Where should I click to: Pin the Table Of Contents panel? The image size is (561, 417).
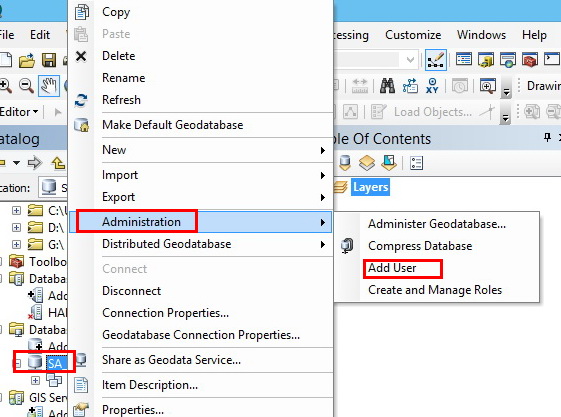pyautogui.click(x=547, y=137)
